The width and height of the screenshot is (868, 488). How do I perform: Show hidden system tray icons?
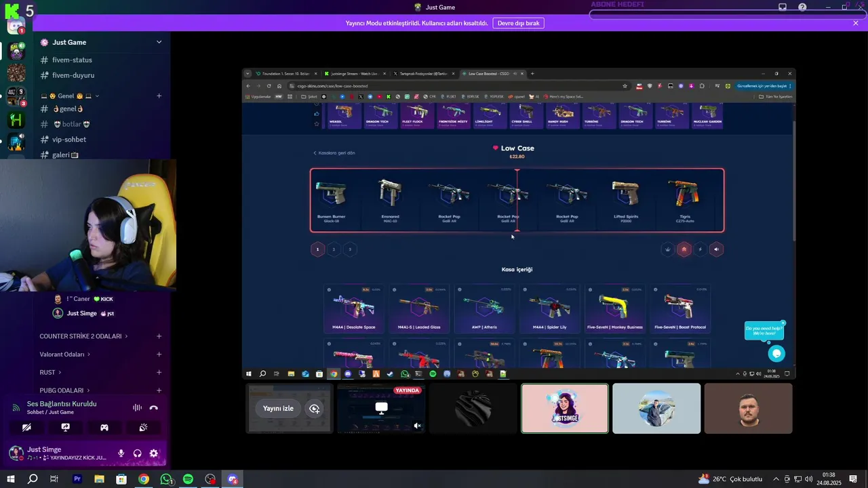[x=776, y=479]
